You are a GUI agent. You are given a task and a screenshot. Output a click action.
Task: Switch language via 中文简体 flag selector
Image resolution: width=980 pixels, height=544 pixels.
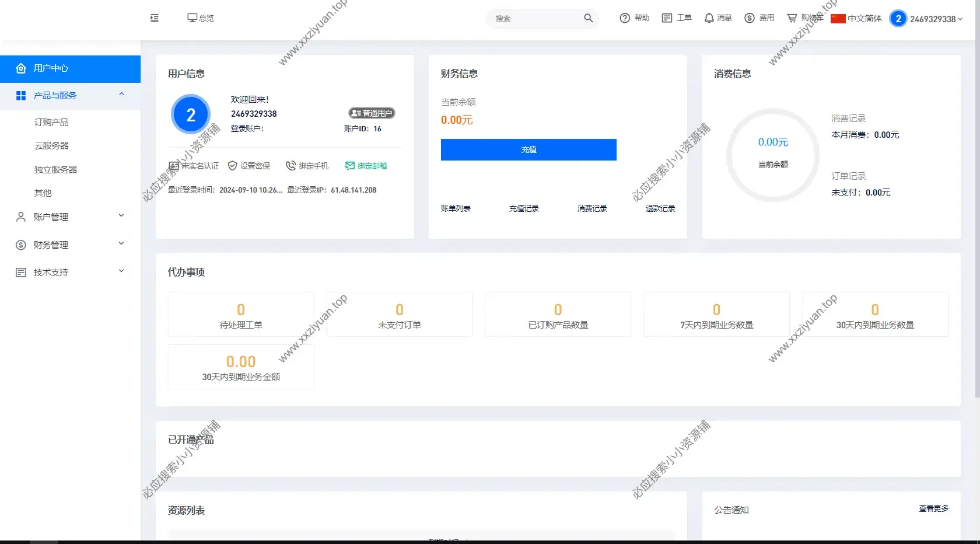[x=856, y=19]
